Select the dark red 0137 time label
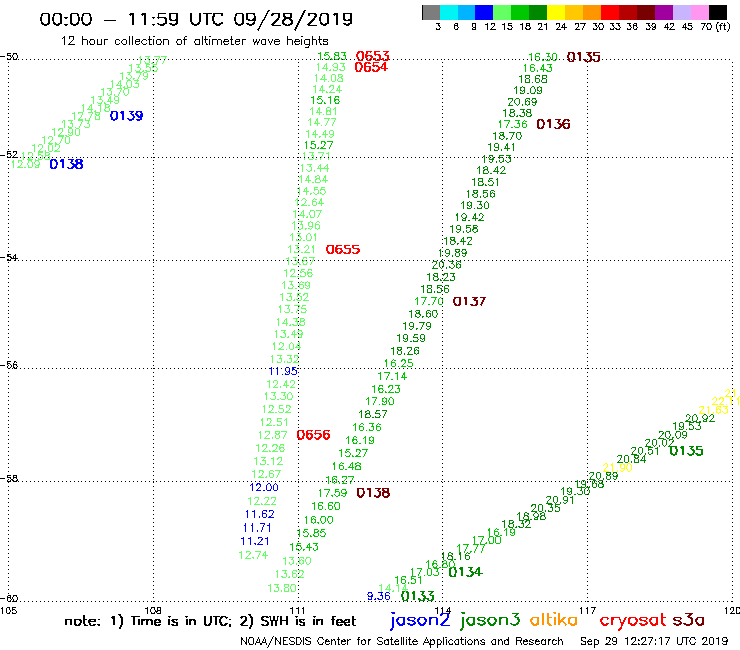Viewport: 740px width, 650px height. (x=470, y=301)
